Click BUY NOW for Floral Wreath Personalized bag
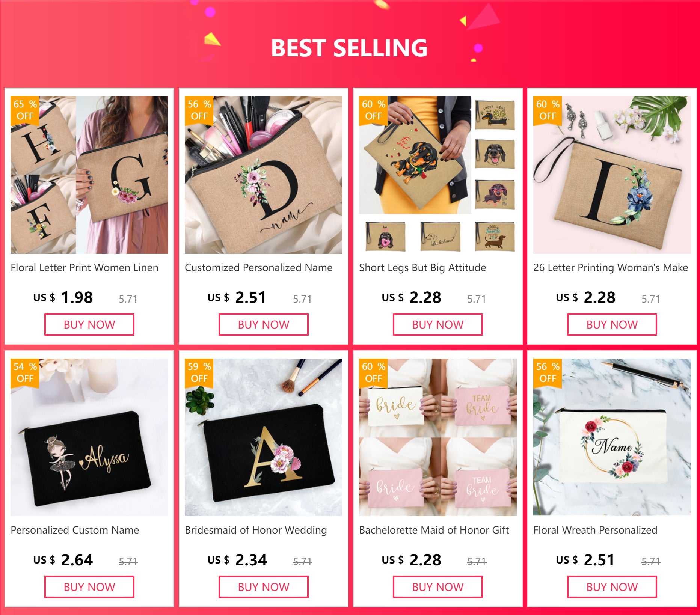 point(612,587)
